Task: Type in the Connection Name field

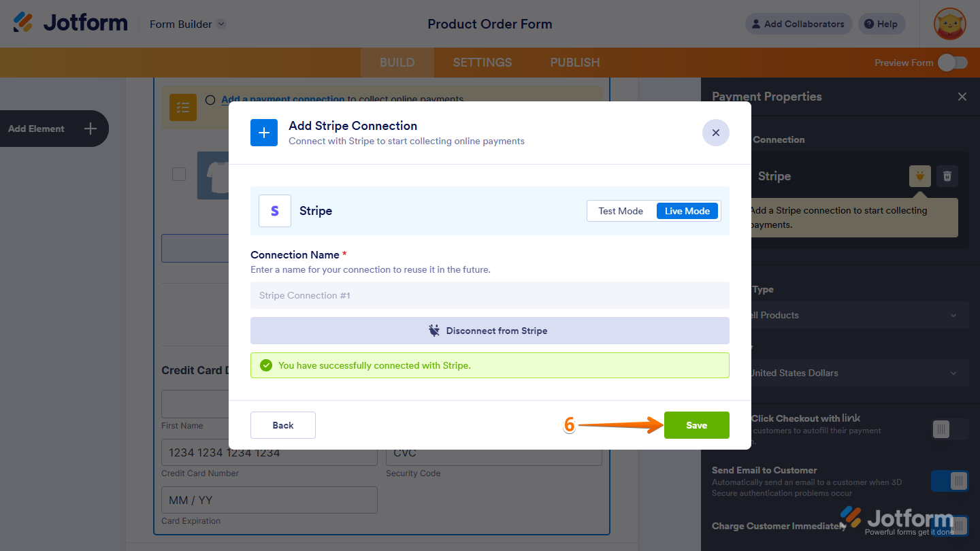Action: click(x=489, y=295)
